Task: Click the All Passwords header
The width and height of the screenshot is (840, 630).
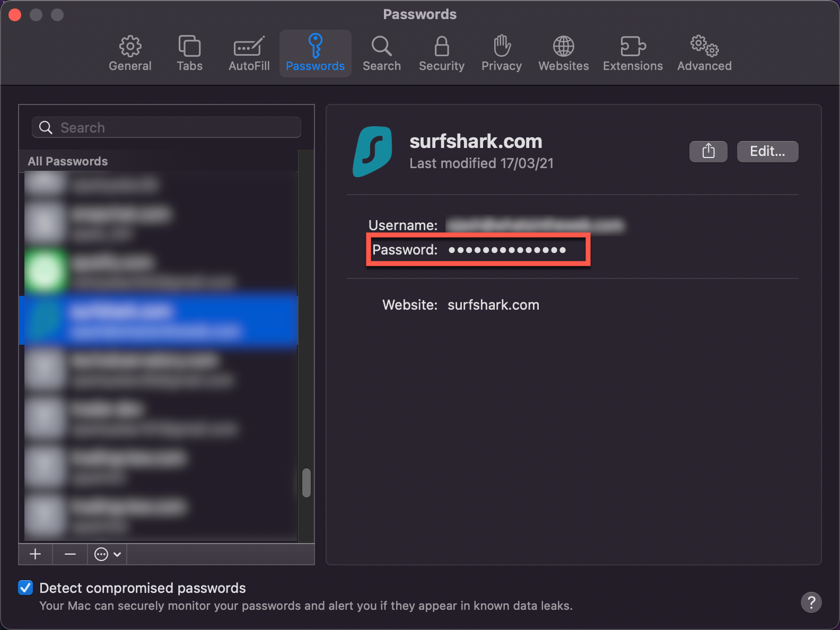Action: click(x=68, y=161)
